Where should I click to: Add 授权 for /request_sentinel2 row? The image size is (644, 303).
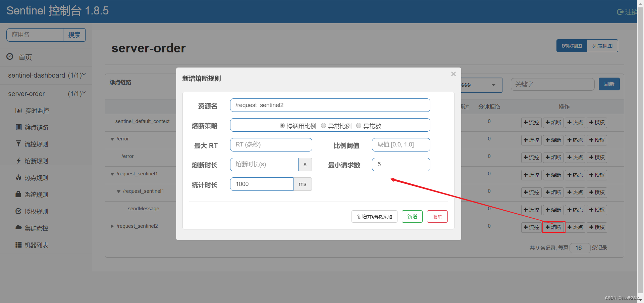597,227
